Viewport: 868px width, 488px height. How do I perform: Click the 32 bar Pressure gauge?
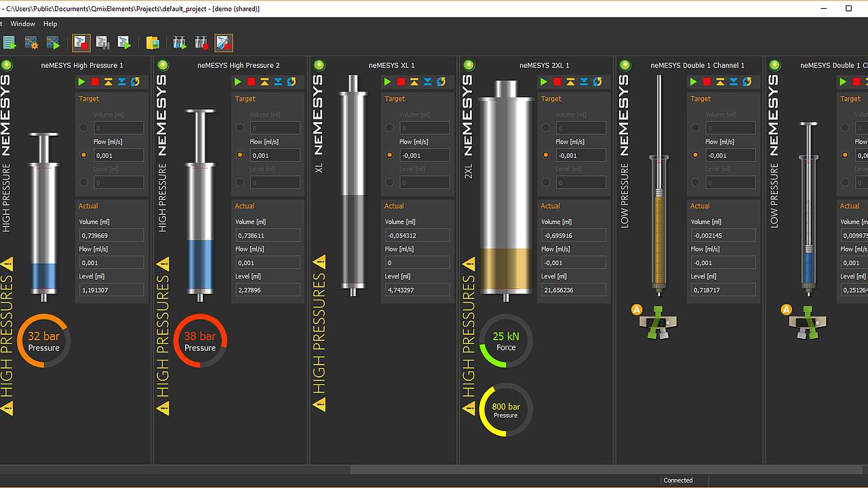[x=43, y=341]
